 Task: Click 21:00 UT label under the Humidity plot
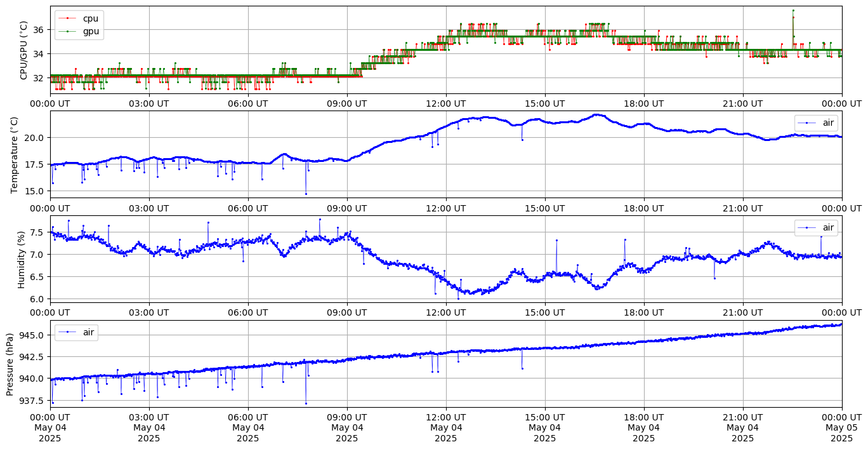(x=743, y=312)
